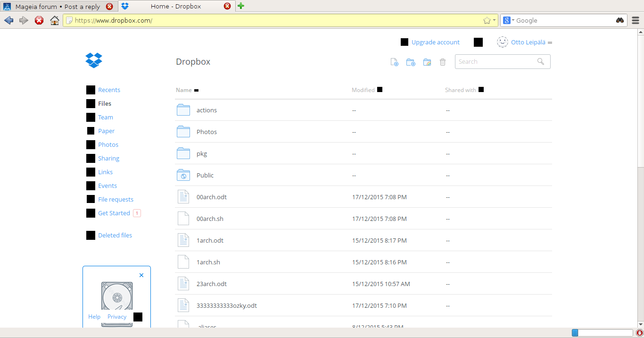This screenshot has width=644, height=338.
Task: Click the Get Started notification badge
Action: pyautogui.click(x=137, y=213)
